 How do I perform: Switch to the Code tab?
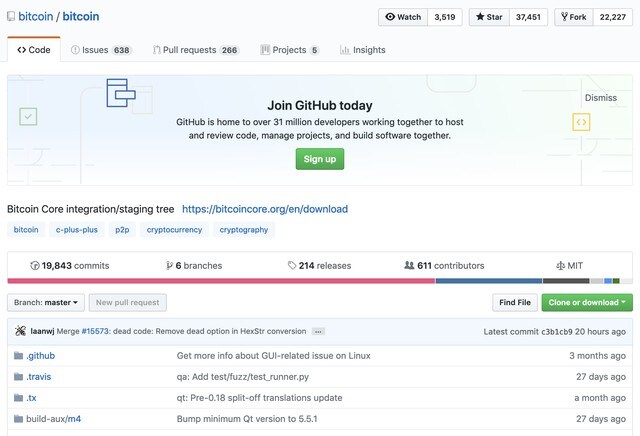coord(34,50)
